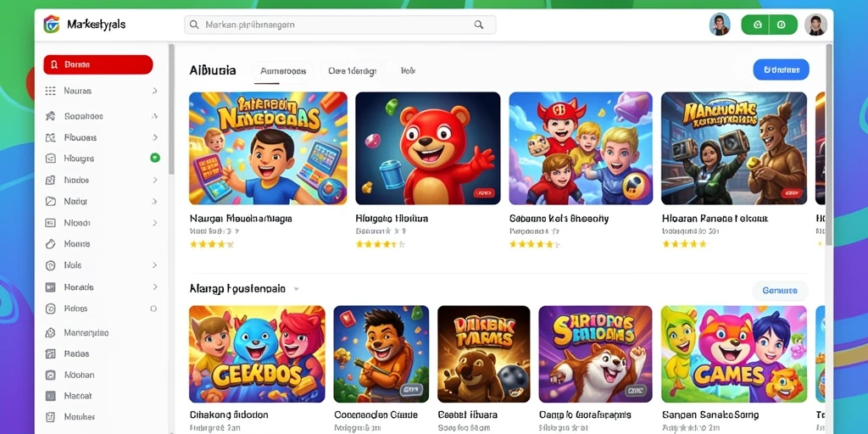Viewport: 868px width, 434px height.
Task: Click the icon next to Ndotian
Action: [50, 375]
